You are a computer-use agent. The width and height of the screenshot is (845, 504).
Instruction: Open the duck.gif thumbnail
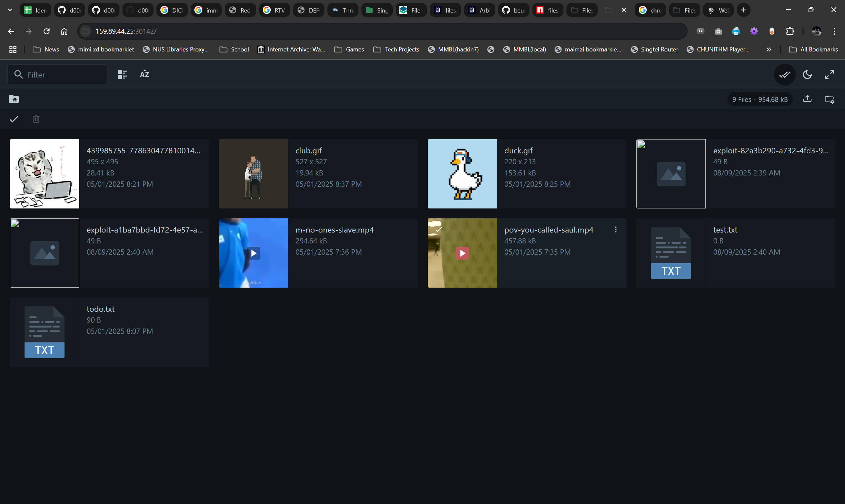tap(462, 174)
